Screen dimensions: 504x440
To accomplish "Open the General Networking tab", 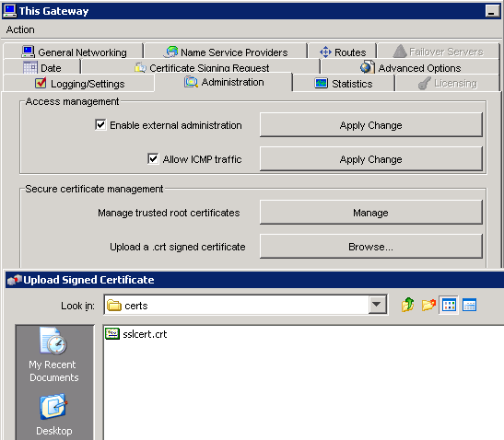I will [x=74, y=52].
